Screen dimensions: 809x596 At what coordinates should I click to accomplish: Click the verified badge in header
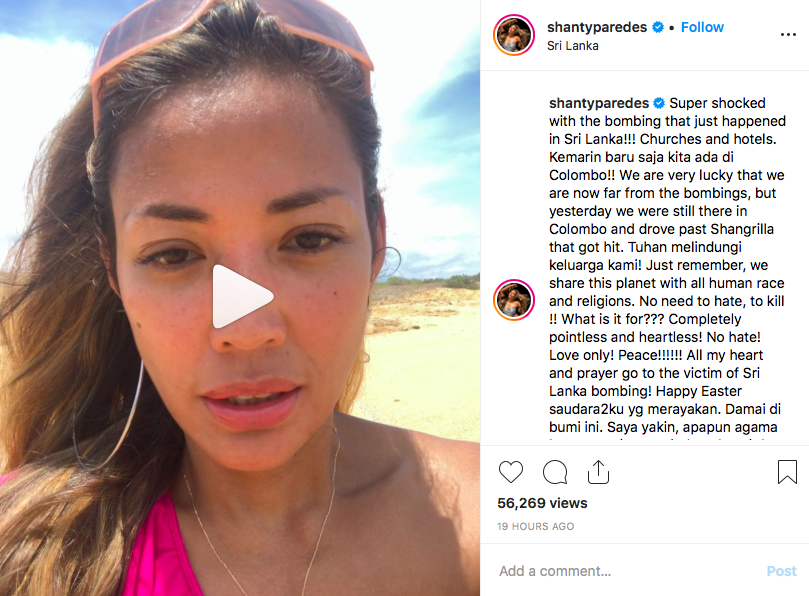pos(658,27)
